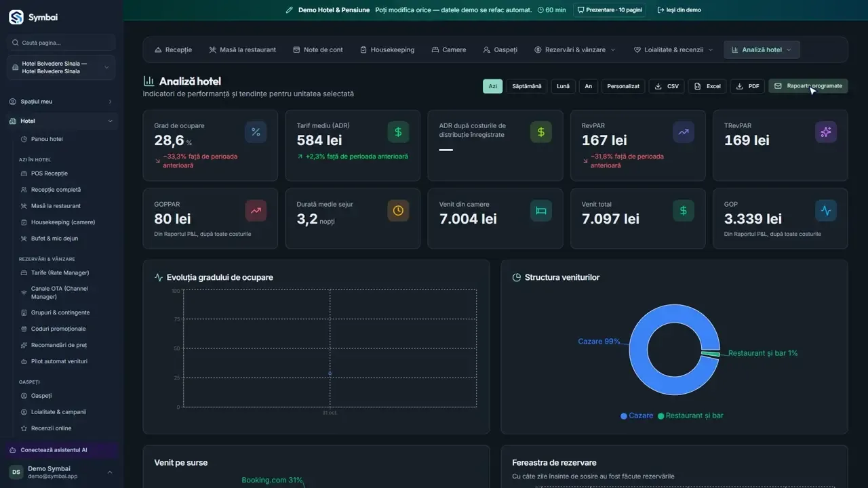Screen dimensions: 868x488
Task: Focus the Caută pagina search field
Action: (x=62, y=43)
